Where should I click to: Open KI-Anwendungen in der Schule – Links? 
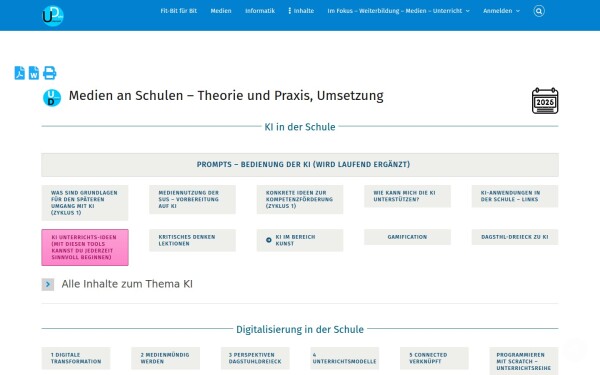tap(515, 196)
